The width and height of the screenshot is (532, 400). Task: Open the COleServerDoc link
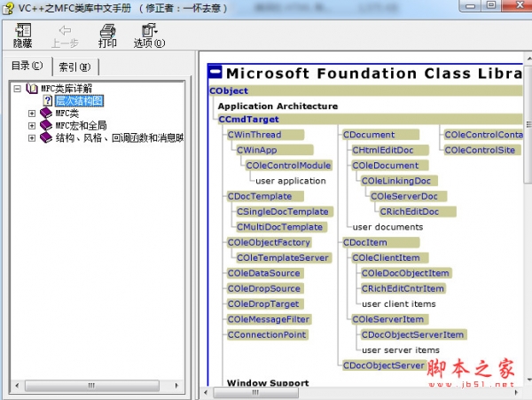tap(404, 196)
